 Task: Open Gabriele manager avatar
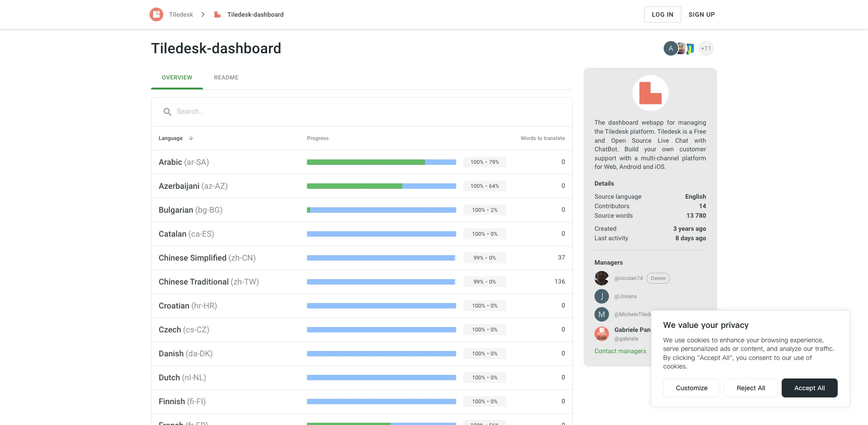pos(602,334)
